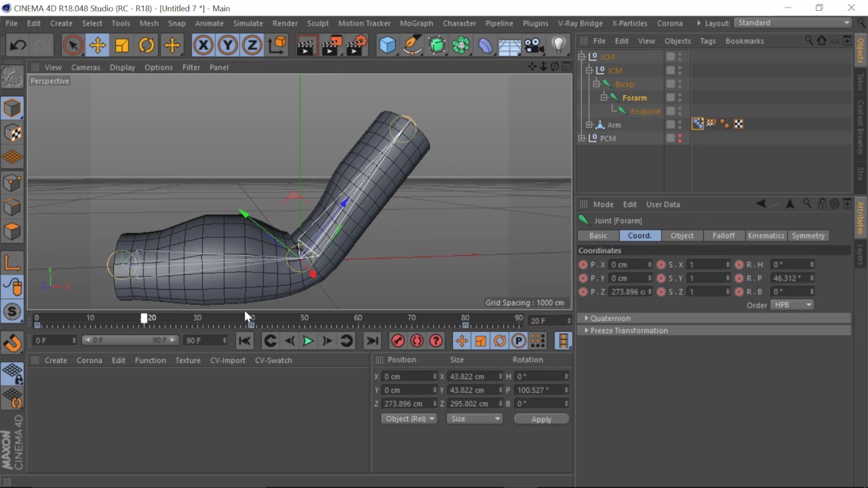This screenshot has height=488, width=868.
Task: Toggle visibility dots for Forarm joint
Action: point(679,98)
